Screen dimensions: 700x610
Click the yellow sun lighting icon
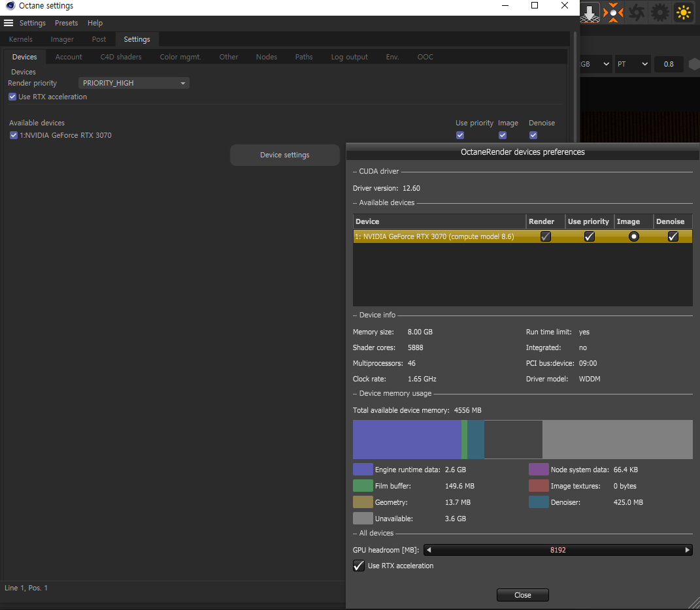click(x=683, y=12)
